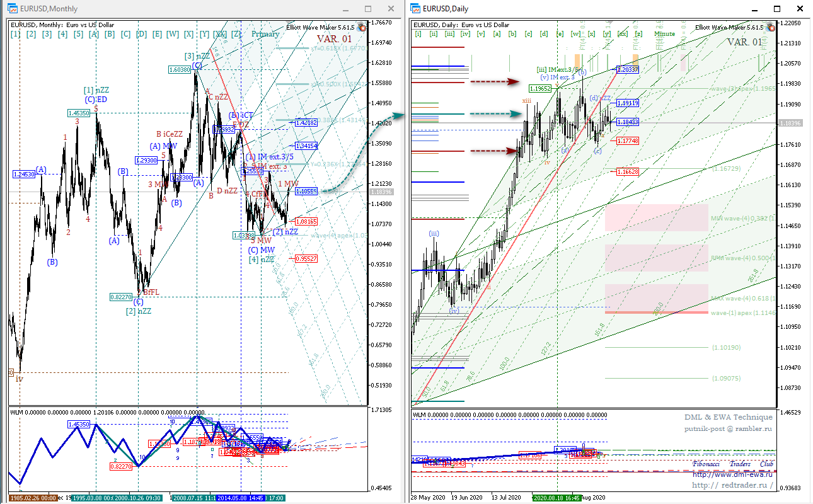Screen dimensions: 813x504
Task: Click Elliott Wave Maker icon on Daily chart
Action: pos(770,27)
